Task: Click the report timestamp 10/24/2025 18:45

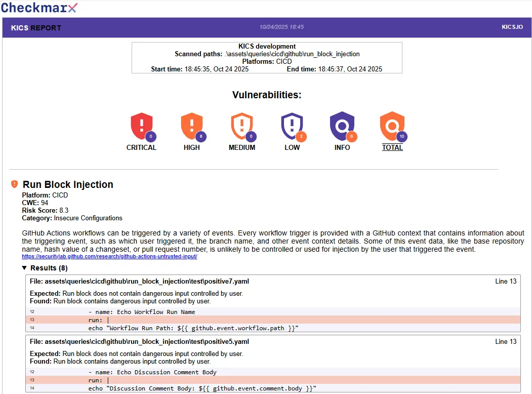Action: [x=281, y=27]
